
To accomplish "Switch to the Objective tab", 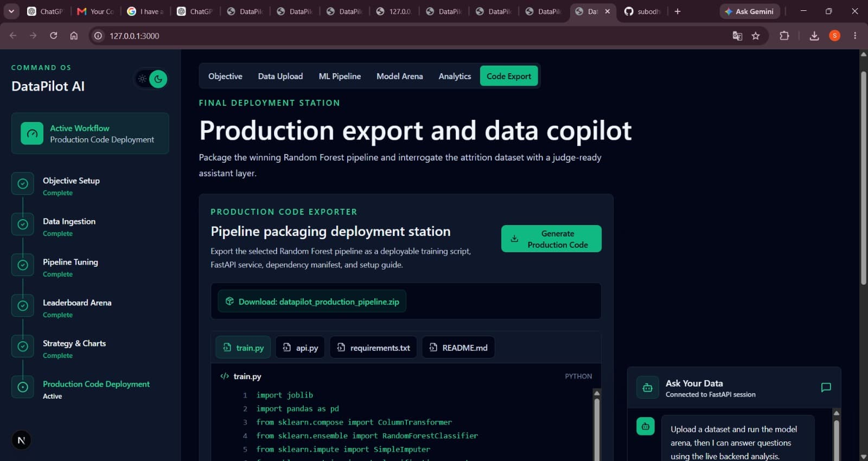I will click(225, 76).
